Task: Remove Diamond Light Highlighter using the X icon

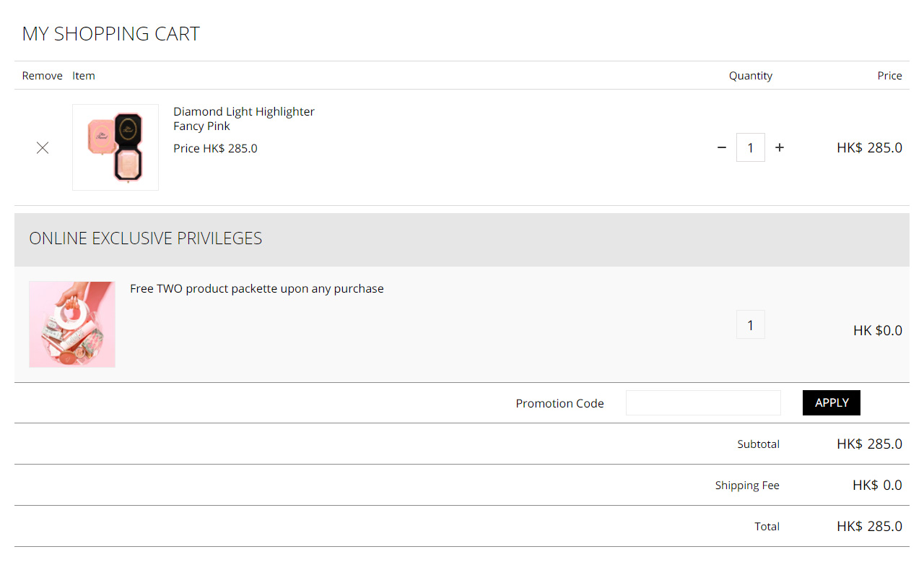Action: tap(43, 147)
